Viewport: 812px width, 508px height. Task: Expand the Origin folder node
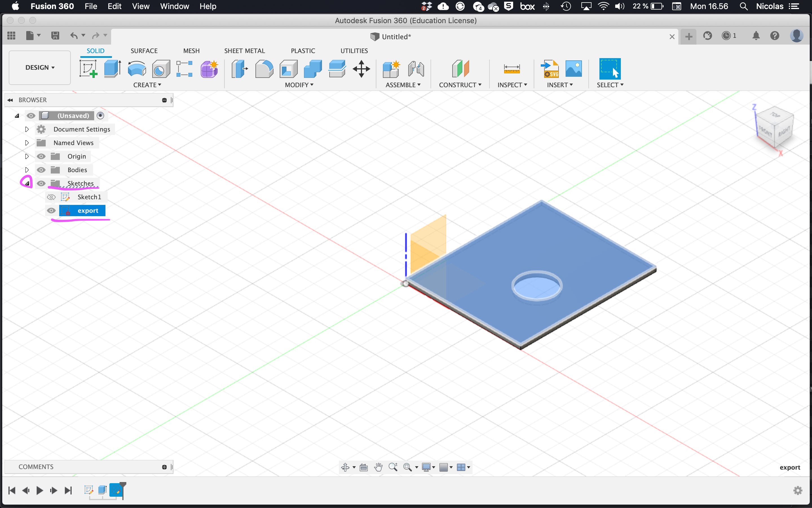pos(27,156)
